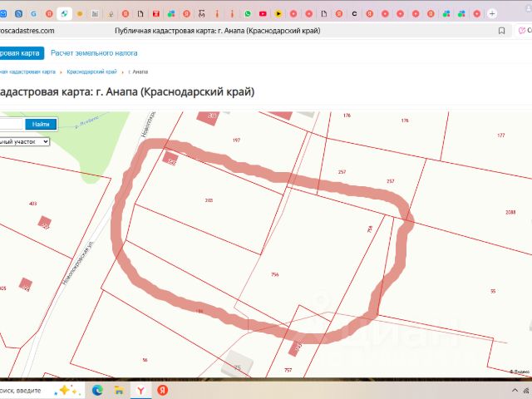Select parcel 2088 on the map
The height and width of the screenshot is (399, 532).
pos(510,213)
